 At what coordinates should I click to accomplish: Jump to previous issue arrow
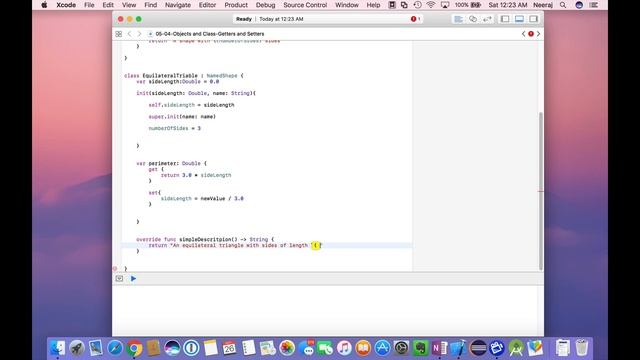(x=523, y=34)
